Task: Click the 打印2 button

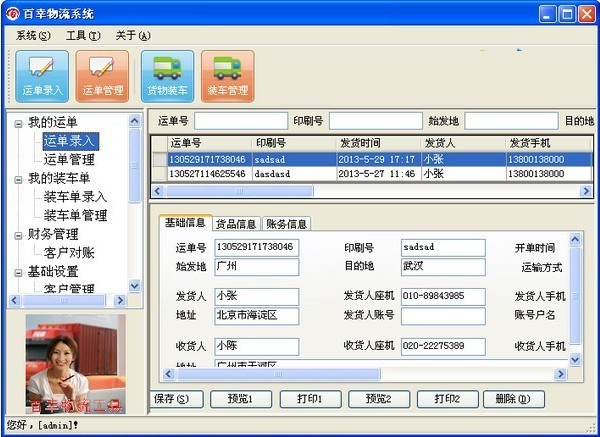Action: coord(448,399)
